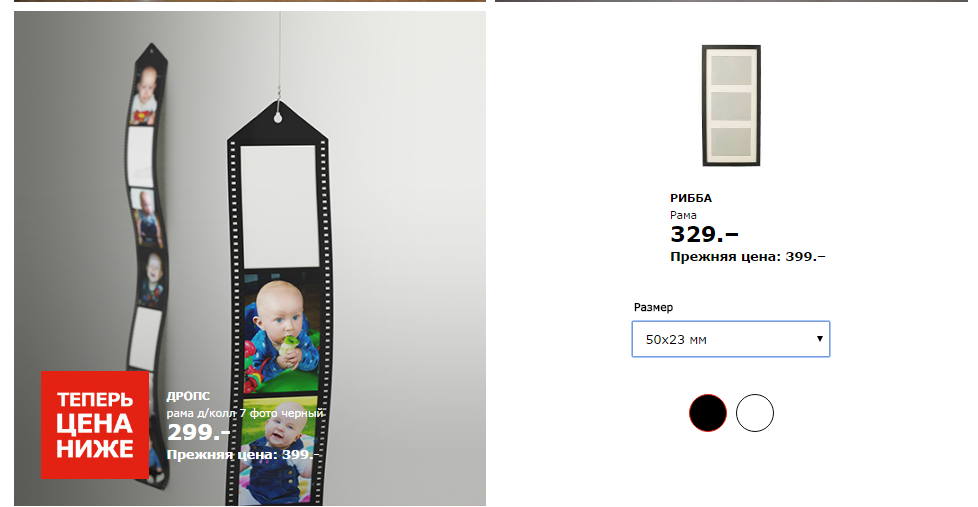
Task: Click the hanging hook hole atop the filmstrip frame
Action: (278, 117)
